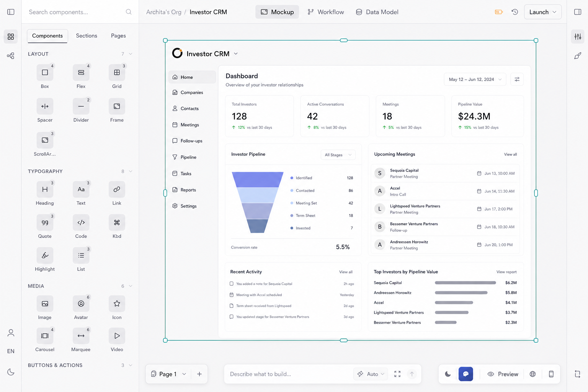Open the May 12 – Jun 12 date range
This screenshot has height=392, width=588.
pos(475,79)
